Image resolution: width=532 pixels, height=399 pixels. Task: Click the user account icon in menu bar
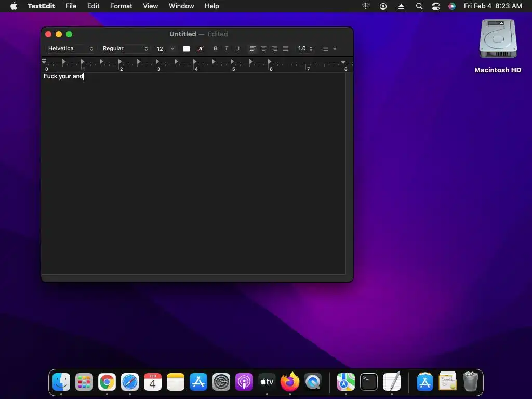[383, 6]
